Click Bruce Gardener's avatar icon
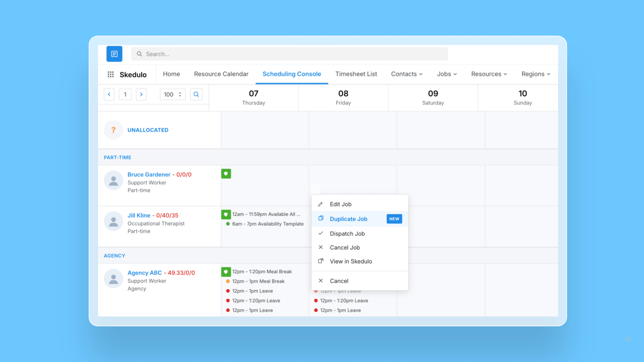This screenshot has height=362, width=644. coord(114,181)
